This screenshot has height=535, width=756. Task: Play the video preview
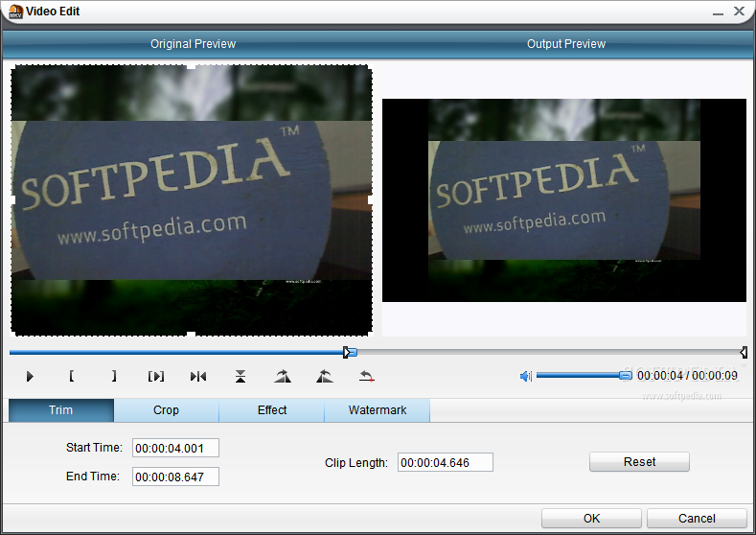click(x=30, y=376)
